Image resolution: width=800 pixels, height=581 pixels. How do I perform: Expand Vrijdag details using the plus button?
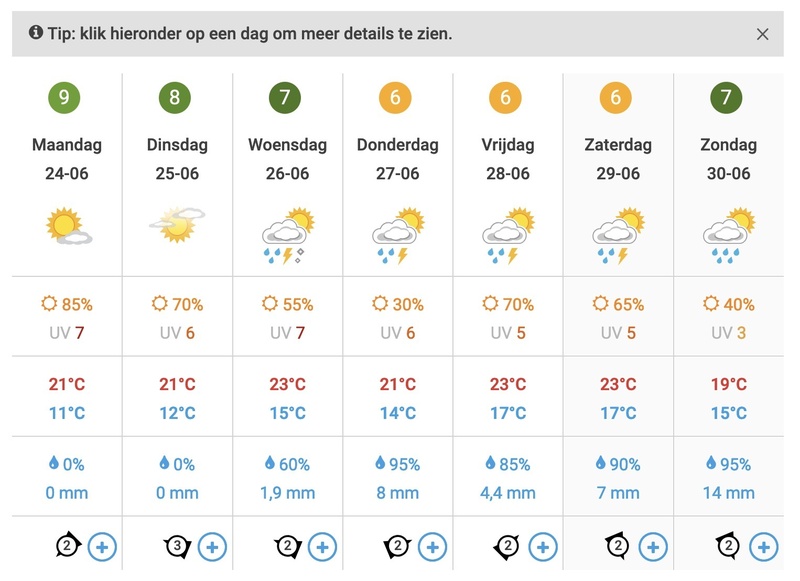click(542, 546)
